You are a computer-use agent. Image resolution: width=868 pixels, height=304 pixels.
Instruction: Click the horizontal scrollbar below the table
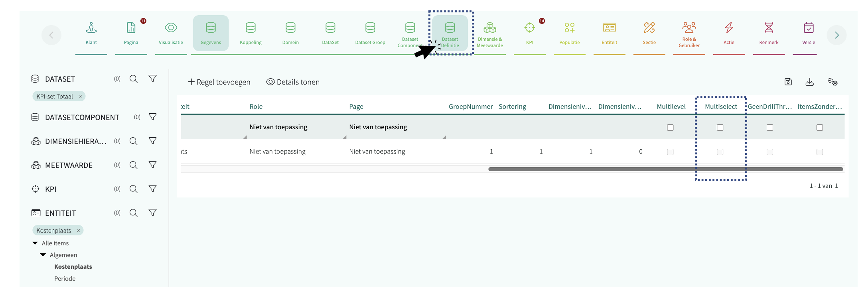pos(665,169)
